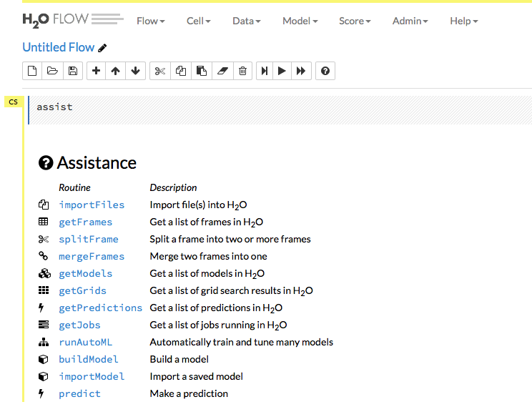The width and height of the screenshot is (532, 417).
Task: Click 'Make a prediction' description text
Action: tap(189, 393)
